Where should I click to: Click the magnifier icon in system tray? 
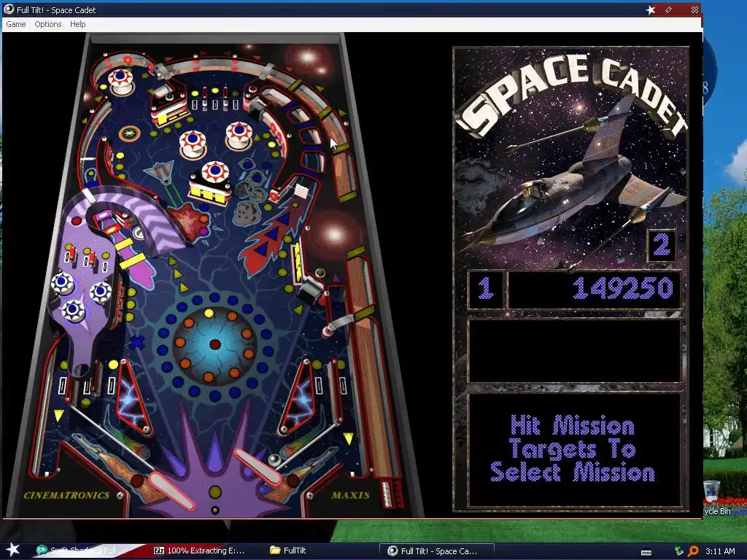pyautogui.click(x=694, y=551)
